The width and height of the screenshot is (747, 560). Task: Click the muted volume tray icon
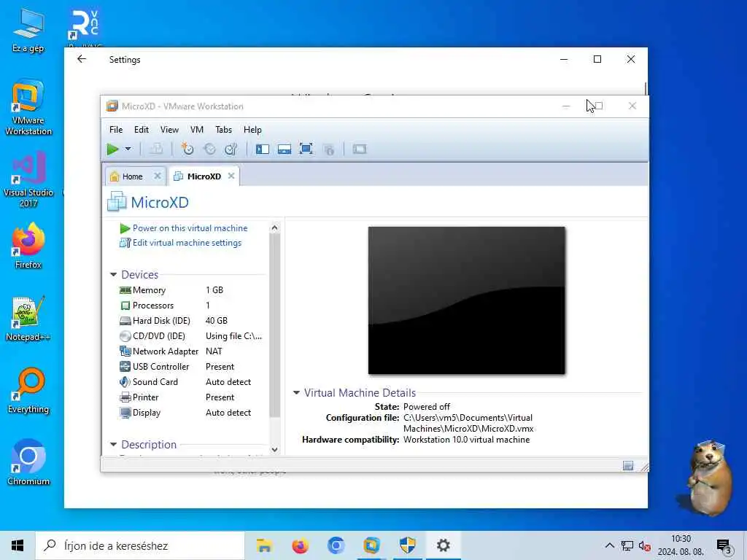click(645, 545)
